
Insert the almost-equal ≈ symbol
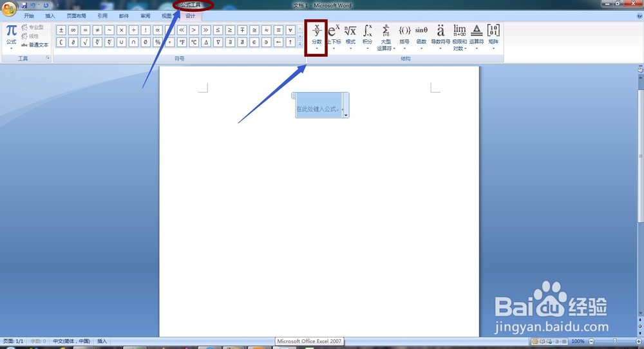pyautogui.click(x=266, y=30)
